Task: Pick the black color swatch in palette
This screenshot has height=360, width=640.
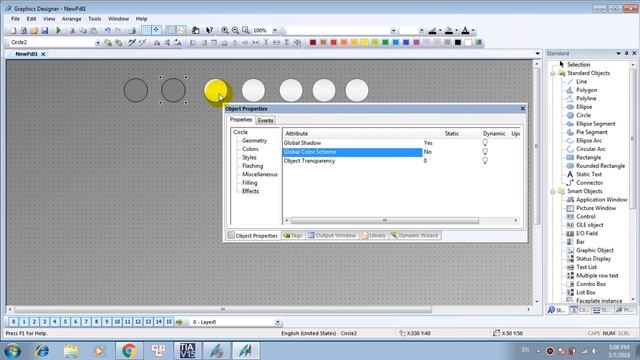Action: pyautogui.click(x=458, y=42)
